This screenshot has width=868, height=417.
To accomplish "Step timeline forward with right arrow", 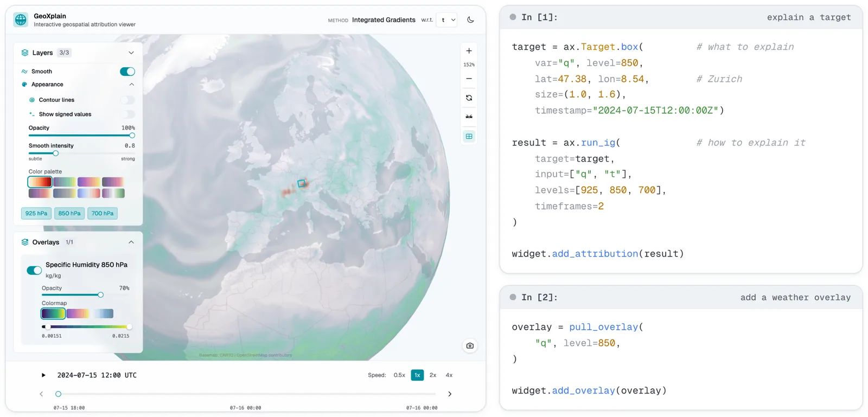I will 450,394.
